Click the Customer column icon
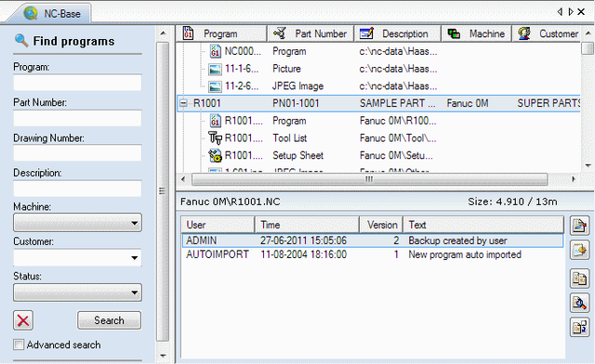 [x=524, y=33]
